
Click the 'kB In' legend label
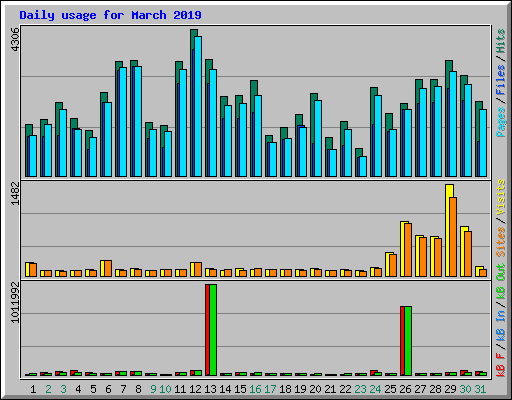point(501,325)
